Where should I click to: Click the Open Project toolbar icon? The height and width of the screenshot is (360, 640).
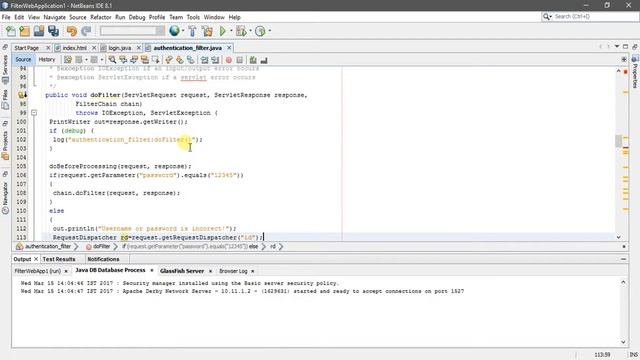39,31
